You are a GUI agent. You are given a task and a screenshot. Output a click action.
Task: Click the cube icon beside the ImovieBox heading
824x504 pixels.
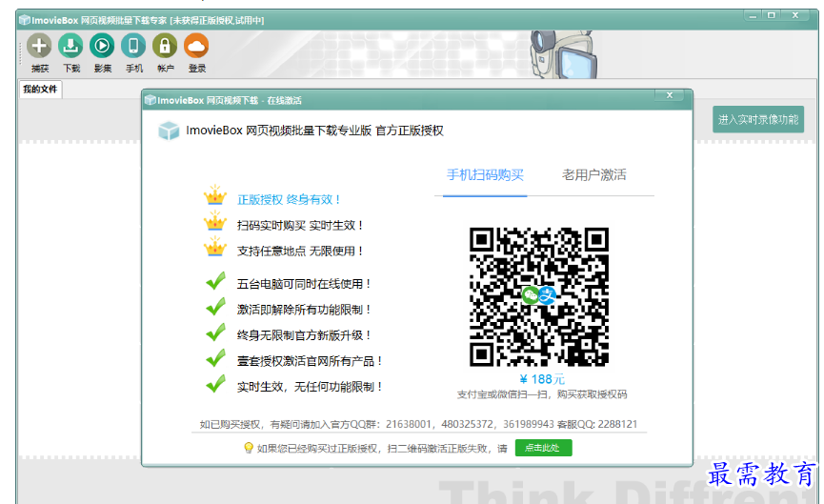pos(169,131)
